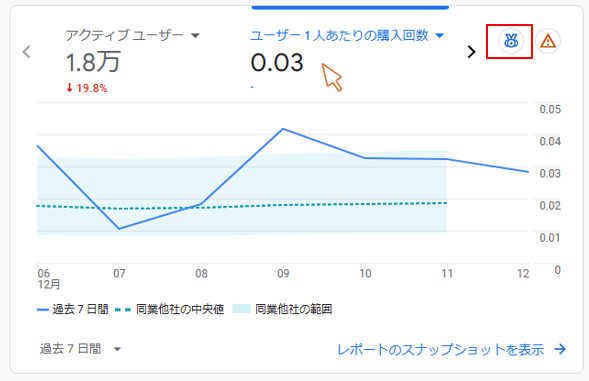Click the 1.8万 active users value
The height and width of the screenshot is (381, 589).
(x=93, y=62)
